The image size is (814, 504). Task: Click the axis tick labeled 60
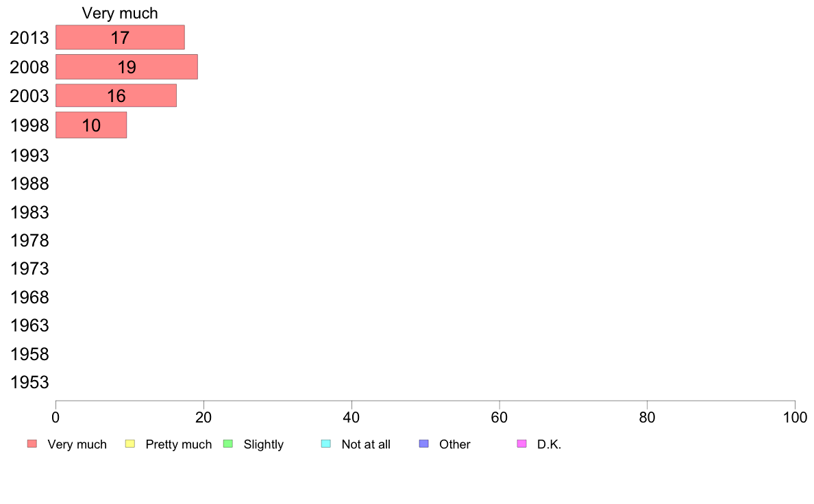click(x=500, y=417)
